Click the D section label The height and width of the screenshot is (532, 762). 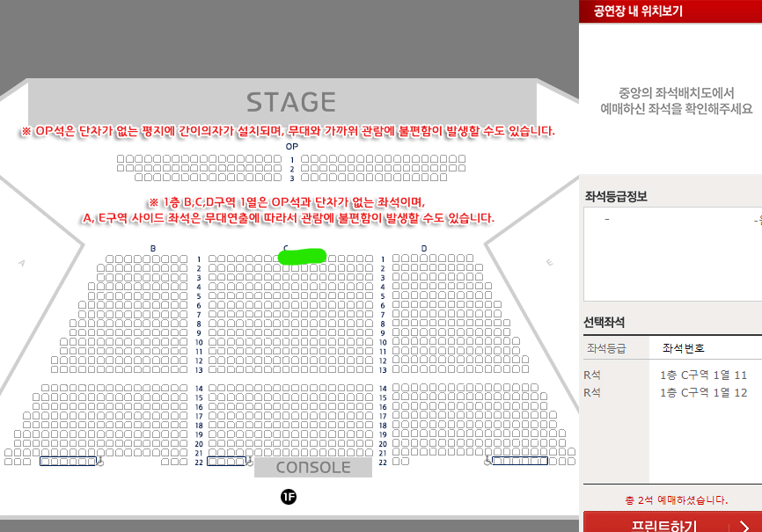coord(424,248)
